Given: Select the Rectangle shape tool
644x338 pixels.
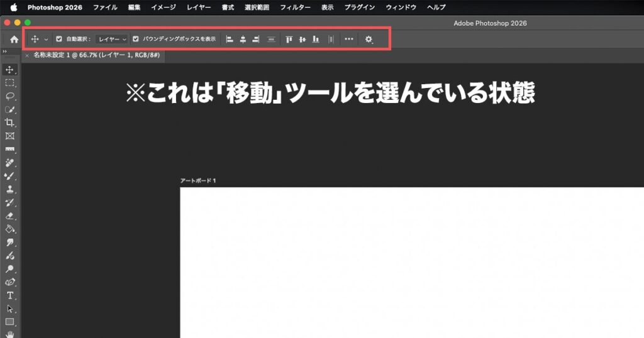Looking at the screenshot, I should point(10,322).
